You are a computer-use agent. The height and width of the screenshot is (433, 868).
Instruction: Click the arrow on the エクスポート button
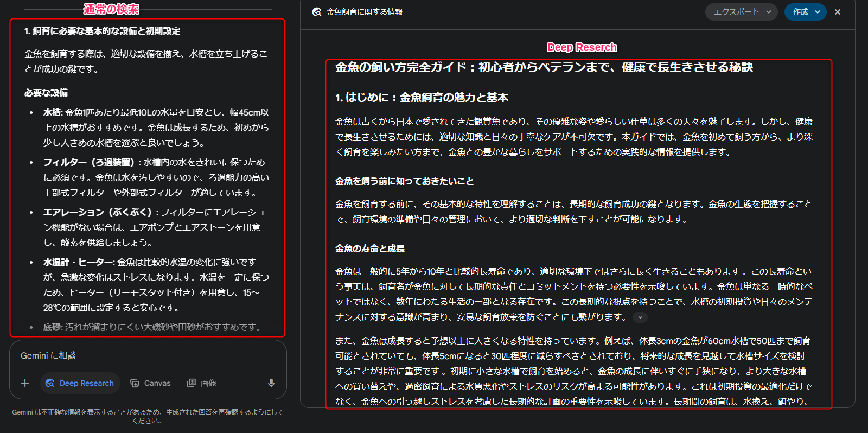pyautogui.click(x=769, y=12)
